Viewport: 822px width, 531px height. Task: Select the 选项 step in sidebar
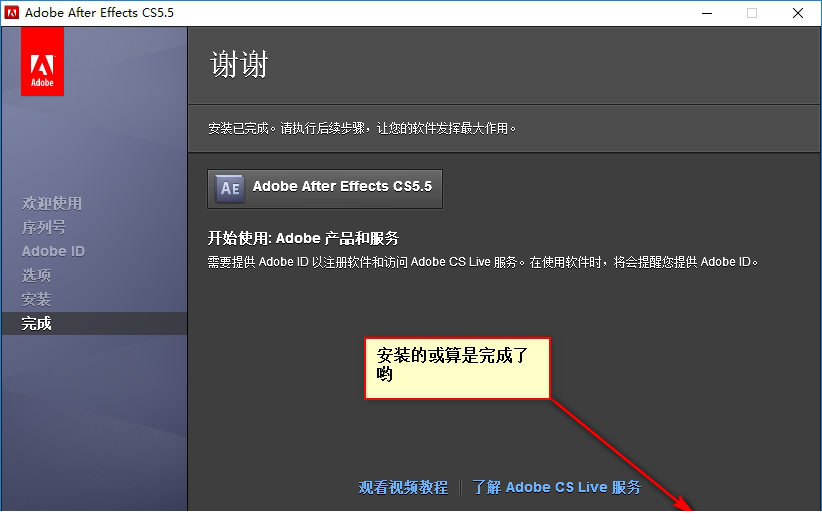[x=36, y=275]
